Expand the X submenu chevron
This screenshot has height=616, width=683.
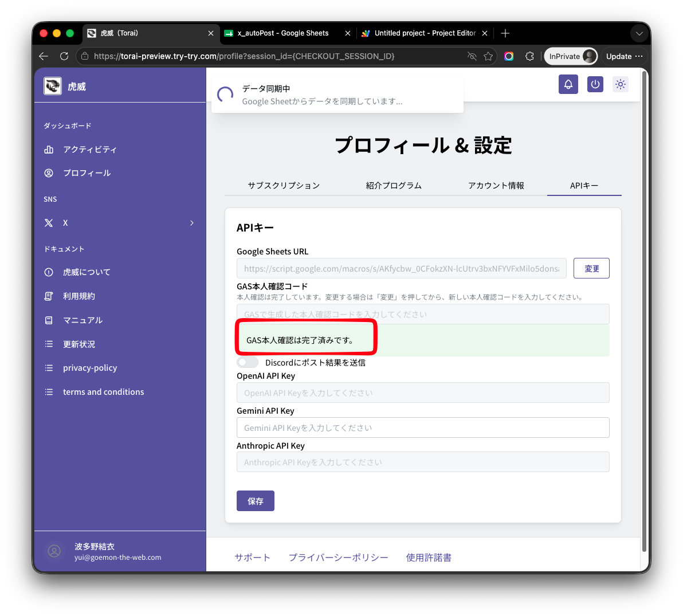click(191, 222)
